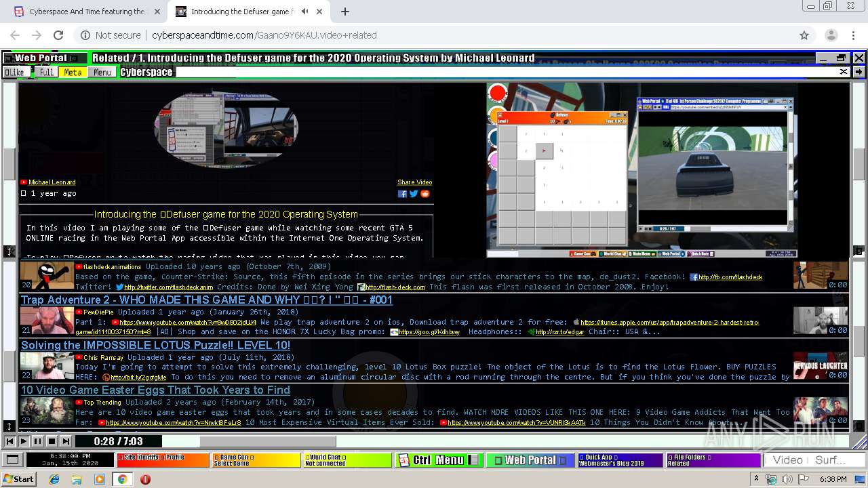Click the Share Video link

(x=414, y=182)
